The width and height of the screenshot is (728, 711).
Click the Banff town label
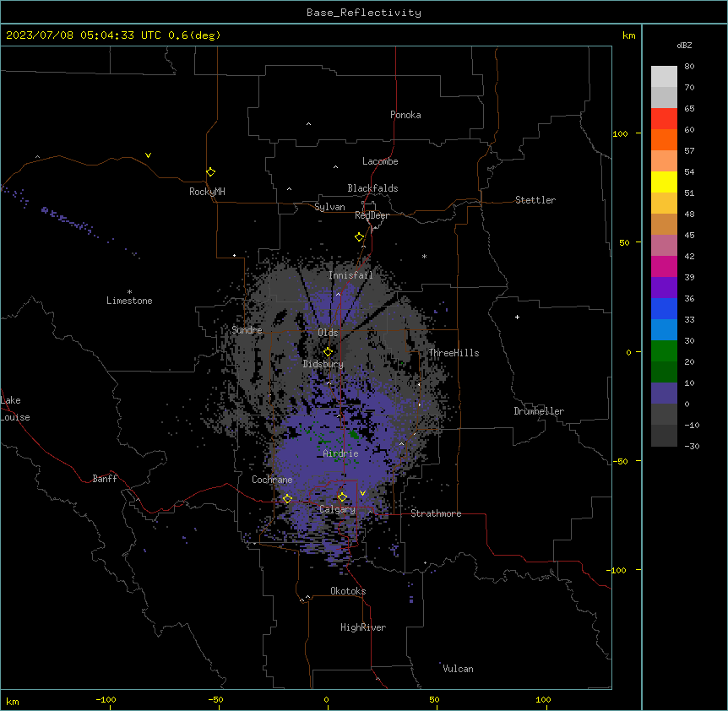[x=105, y=479]
